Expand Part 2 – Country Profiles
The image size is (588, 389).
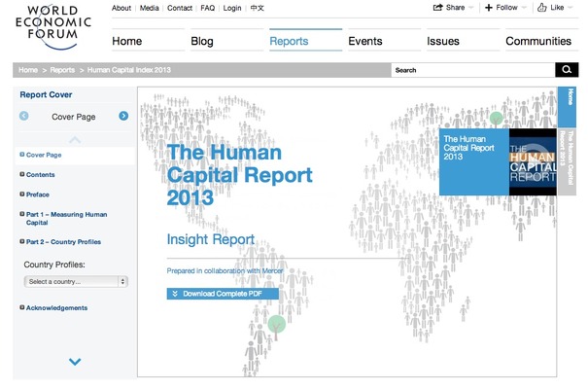click(x=22, y=241)
